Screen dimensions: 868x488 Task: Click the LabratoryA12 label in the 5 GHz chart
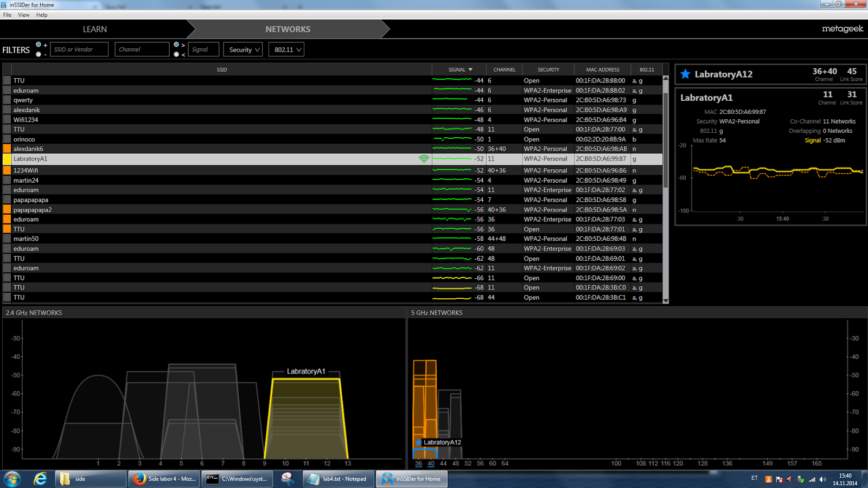[x=442, y=442]
